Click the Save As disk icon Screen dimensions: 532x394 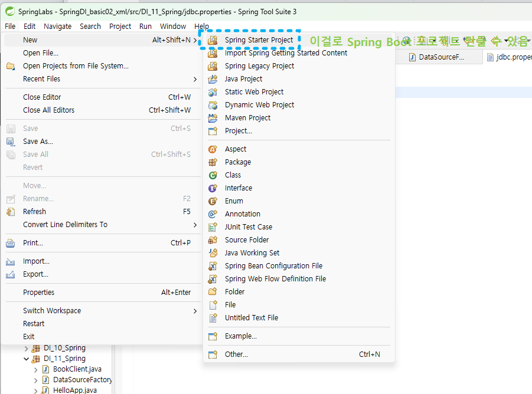(x=11, y=142)
